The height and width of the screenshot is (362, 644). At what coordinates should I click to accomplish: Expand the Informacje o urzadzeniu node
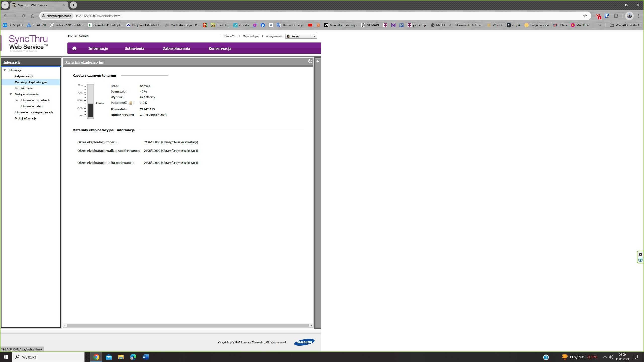[17, 100]
